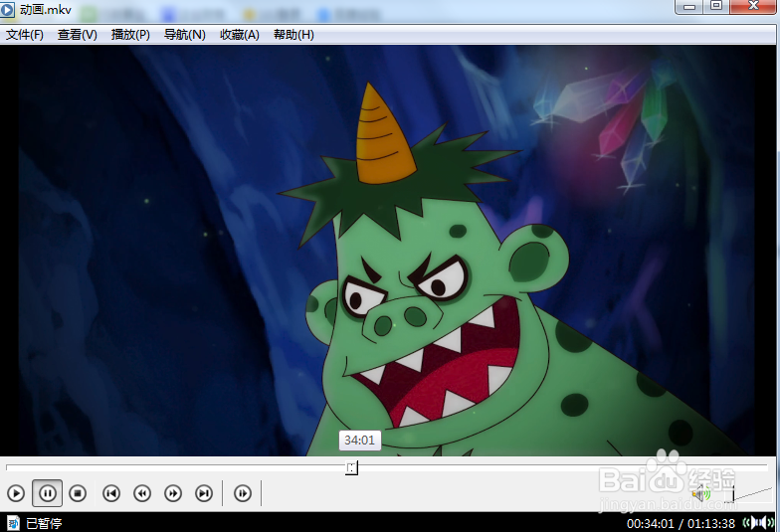Open the 收藏(A) menu
The image size is (780, 532).
[x=239, y=35]
